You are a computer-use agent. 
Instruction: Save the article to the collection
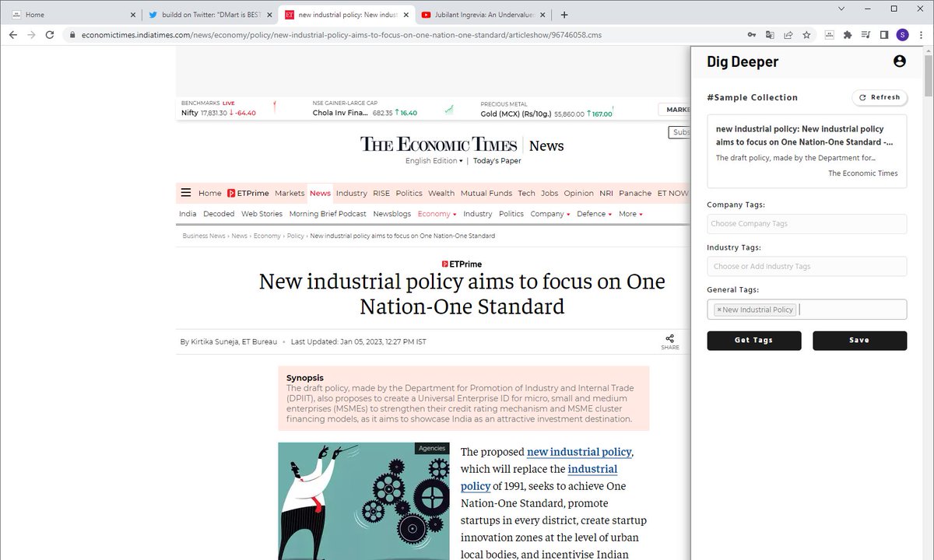point(859,341)
